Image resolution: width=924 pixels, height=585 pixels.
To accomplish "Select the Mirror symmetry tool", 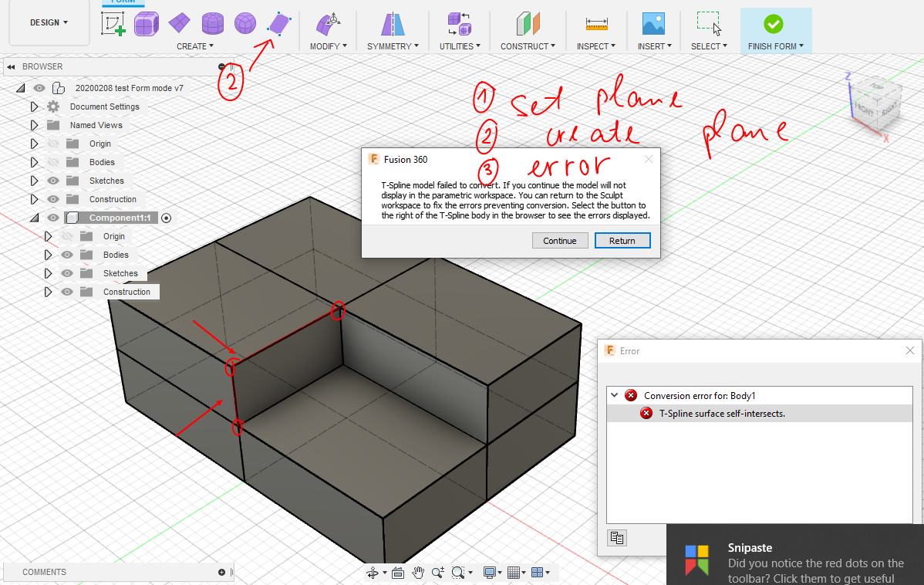I will 391,23.
